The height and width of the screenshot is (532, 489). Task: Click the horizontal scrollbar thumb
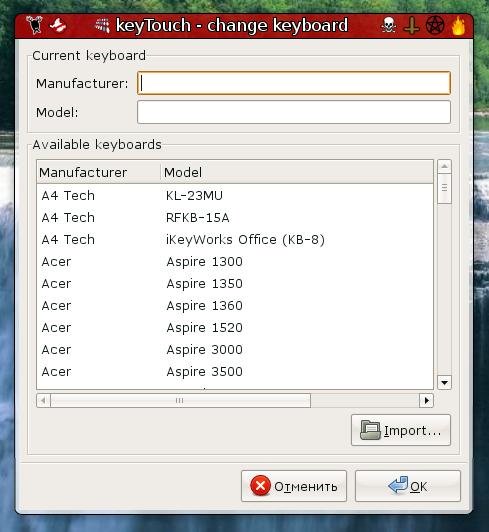(181, 400)
